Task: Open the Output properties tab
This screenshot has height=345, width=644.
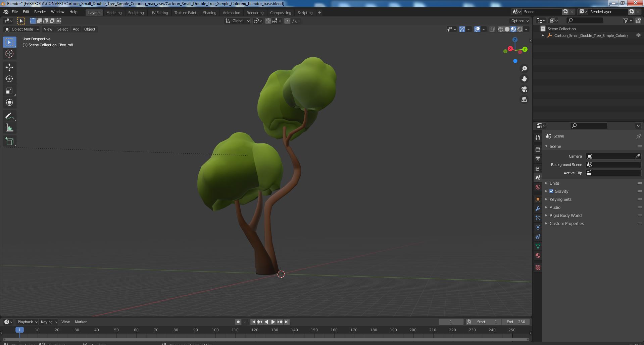Action: click(x=538, y=159)
